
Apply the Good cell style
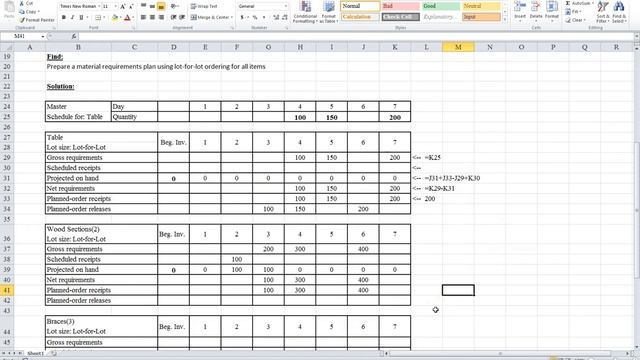coord(440,6)
